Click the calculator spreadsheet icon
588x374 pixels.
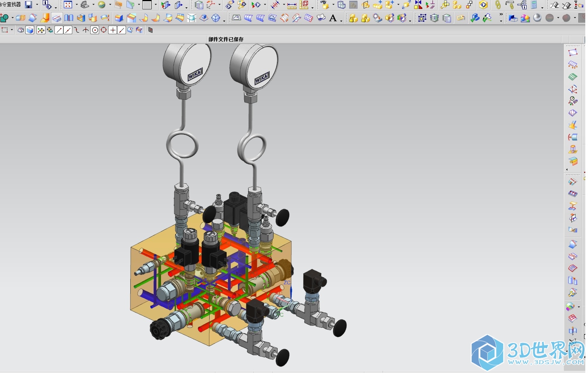pyautogui.click(x=534, y=5)
